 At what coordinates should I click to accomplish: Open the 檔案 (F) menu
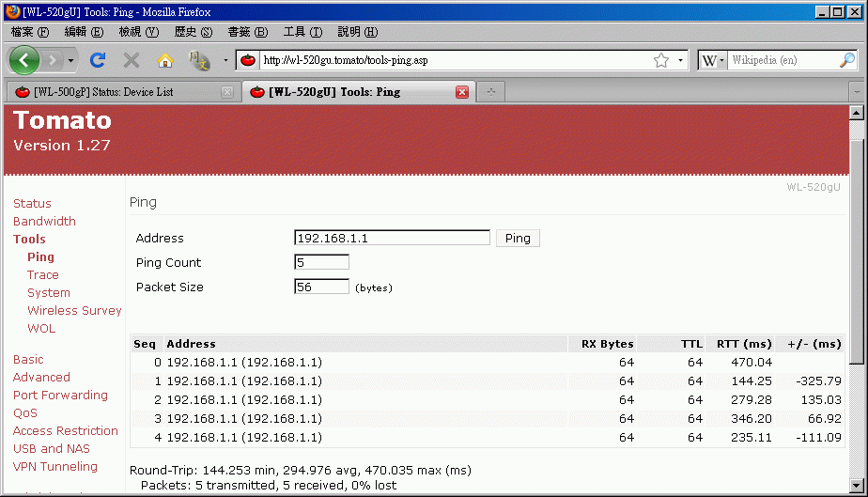coord(30,32)
